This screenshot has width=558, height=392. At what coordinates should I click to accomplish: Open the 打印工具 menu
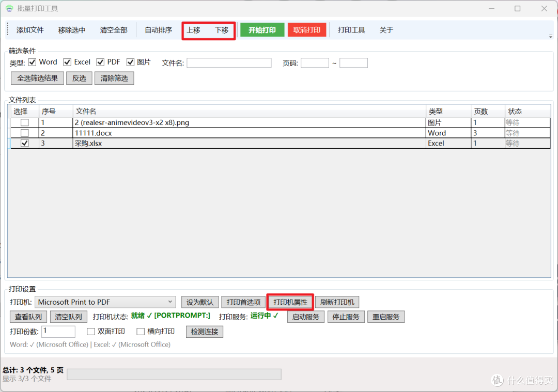(351, 30)
